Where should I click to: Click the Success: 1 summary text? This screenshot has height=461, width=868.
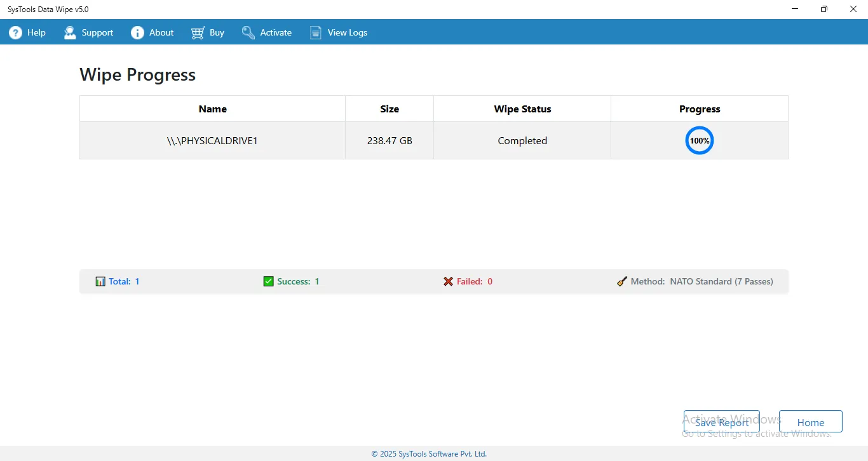click(x=298, y=281)
